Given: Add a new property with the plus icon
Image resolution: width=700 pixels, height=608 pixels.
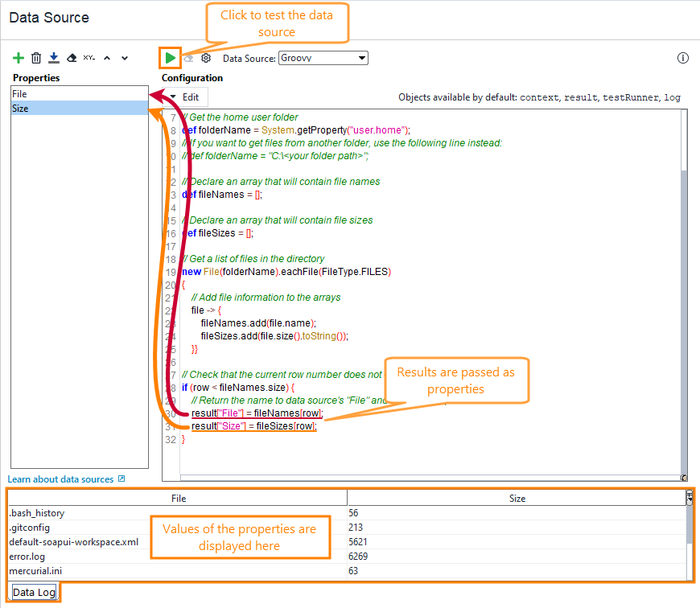Looking at the screenshot, I should 19,58.
